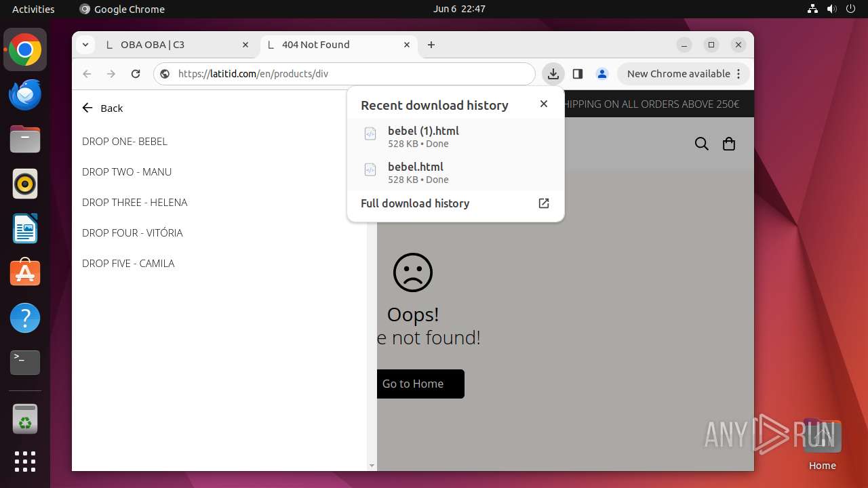This screenshot has height=488, width=868.
Task: Open Google Chrome app menu in top bar
Action: (122, 9)
